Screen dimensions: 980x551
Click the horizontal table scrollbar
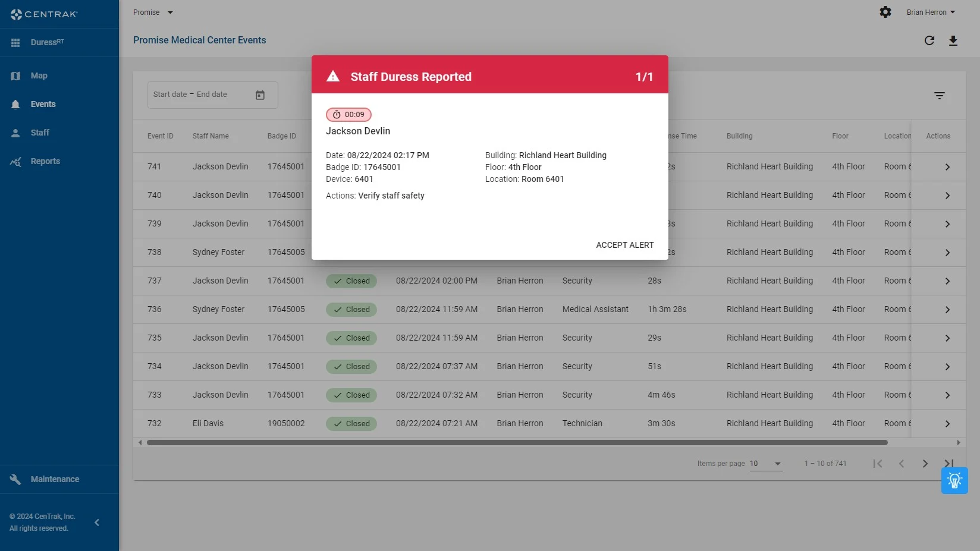pyautogui.click(x=517, y=442)
